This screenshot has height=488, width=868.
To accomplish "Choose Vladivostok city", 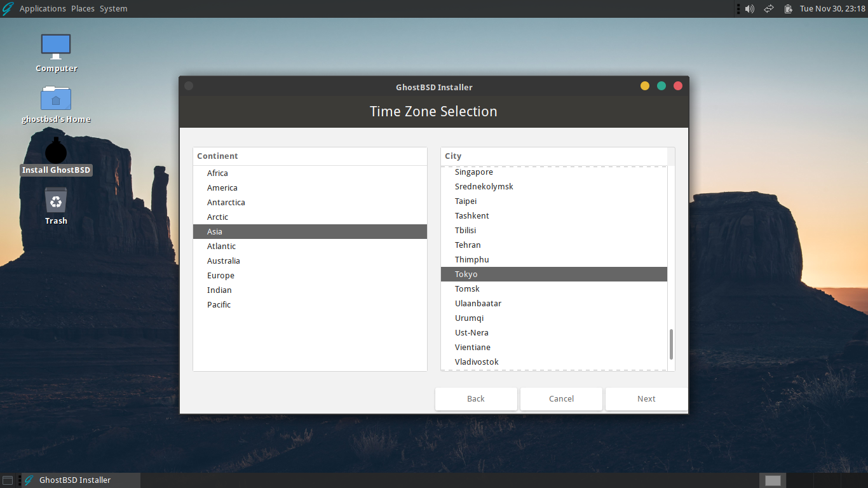I will (x=554, y=362).
